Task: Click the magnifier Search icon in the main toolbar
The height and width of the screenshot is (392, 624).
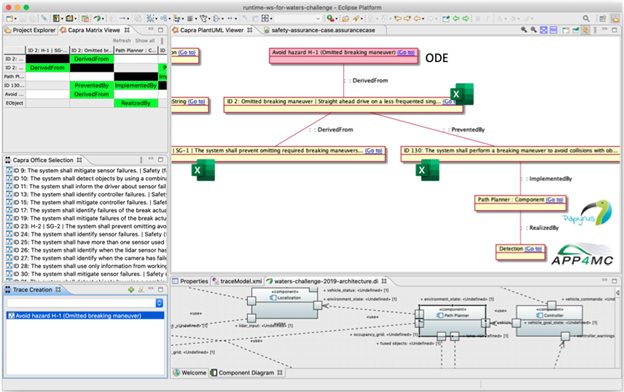Action: tap(586, 18)
